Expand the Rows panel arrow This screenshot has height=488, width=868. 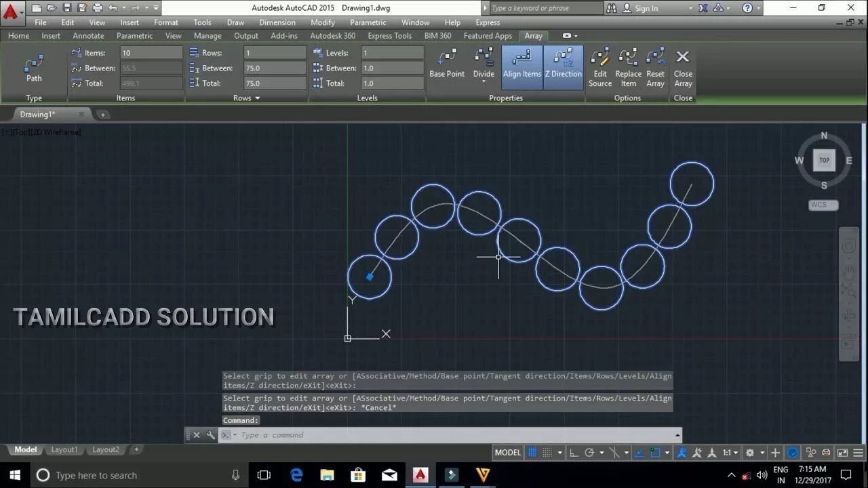[x=257, y=98]
